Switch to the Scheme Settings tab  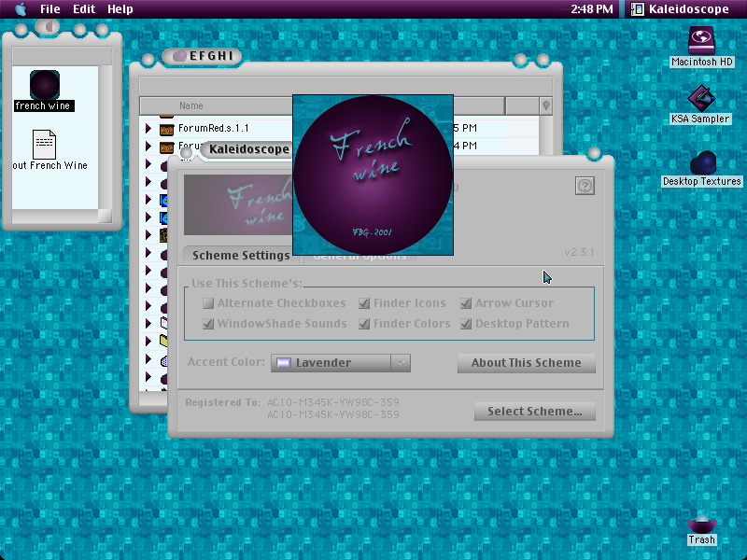click(x=241, y=256)
